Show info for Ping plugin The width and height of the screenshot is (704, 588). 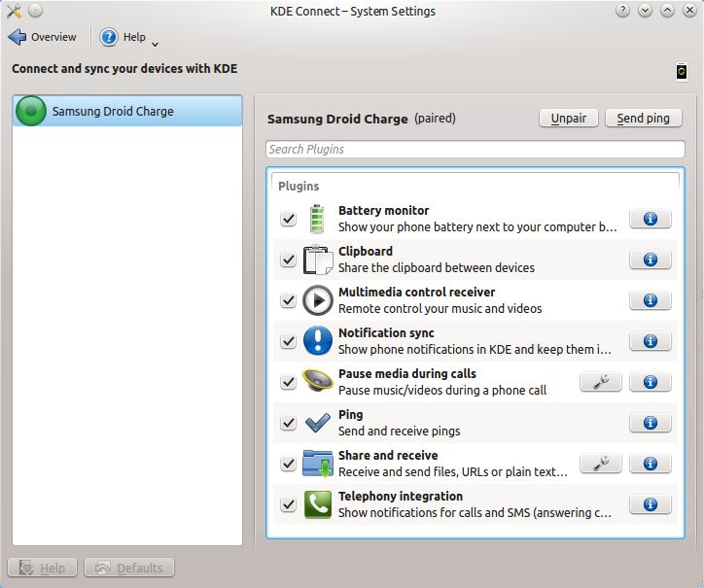pyautogui.click(x=651, y=423)
